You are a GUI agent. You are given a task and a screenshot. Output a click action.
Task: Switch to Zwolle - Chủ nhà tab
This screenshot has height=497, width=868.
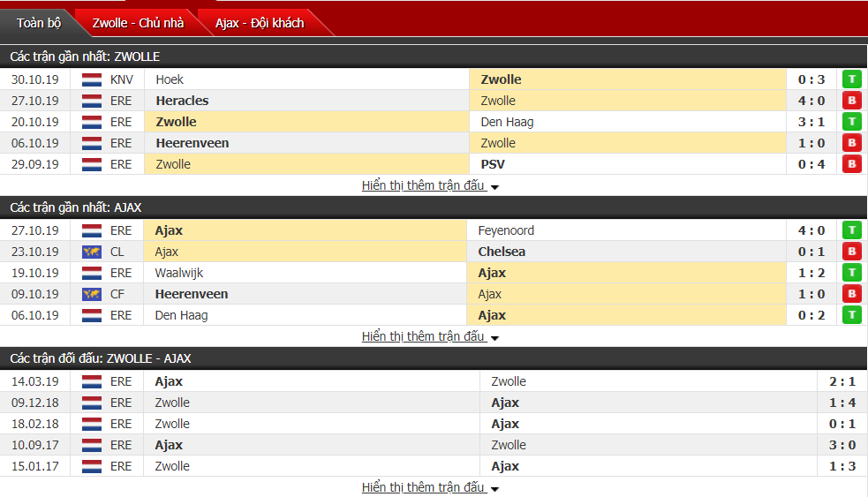coord(138,23)
